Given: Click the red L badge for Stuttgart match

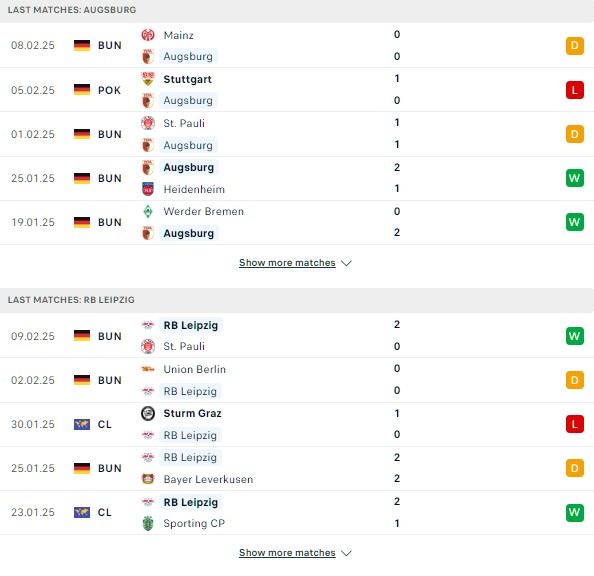Looking at the screenshot, I should [x=575, y=90].
